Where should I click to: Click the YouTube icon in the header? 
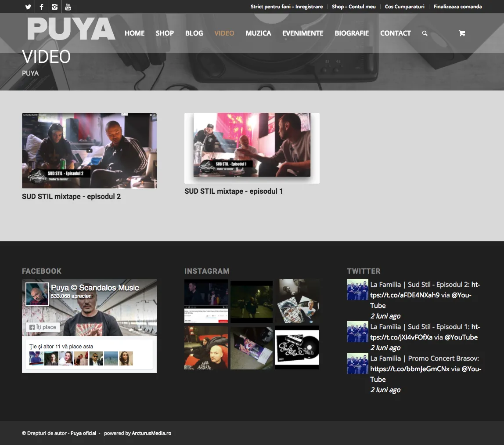click(67, 7)
